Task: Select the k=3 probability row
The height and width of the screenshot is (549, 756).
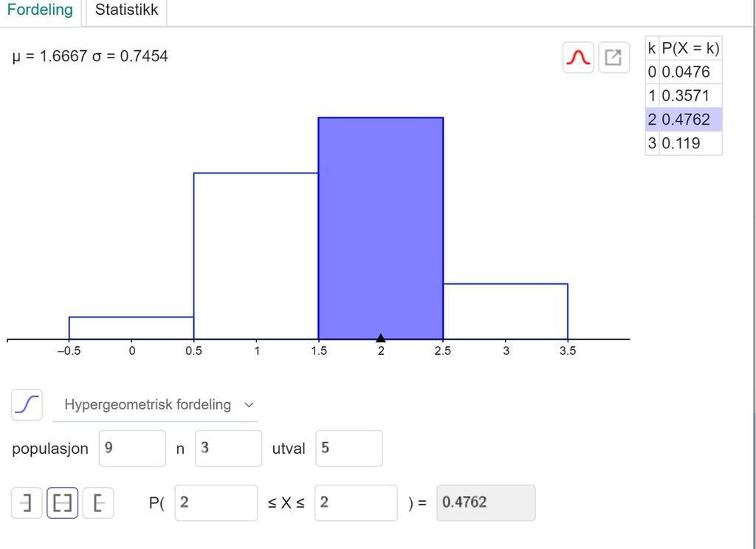Action: 683,143
